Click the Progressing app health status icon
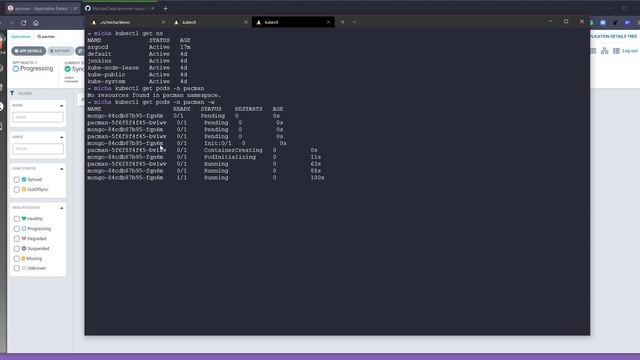Image resolution: width=640 pixels, height=360 pixels. point(16,69)
